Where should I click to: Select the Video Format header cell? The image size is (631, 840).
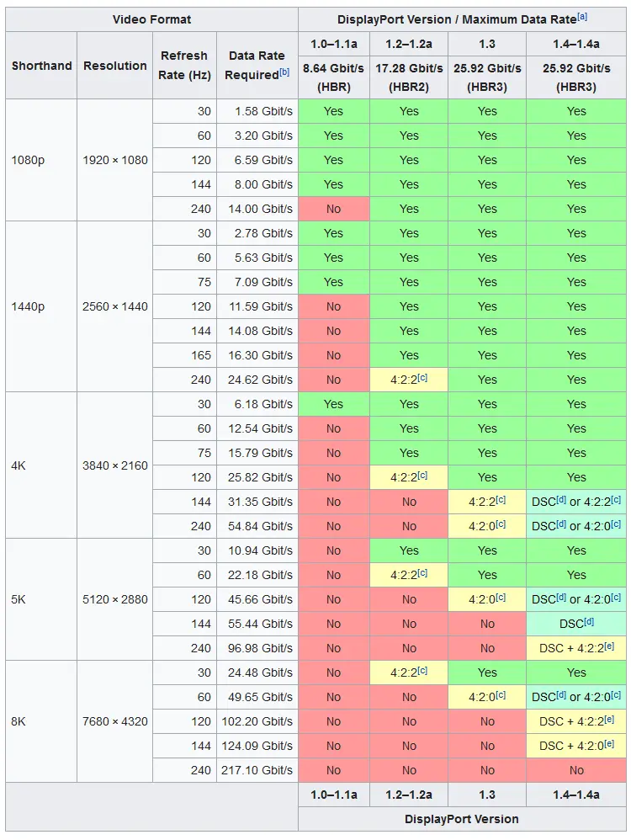pos(151,20)
